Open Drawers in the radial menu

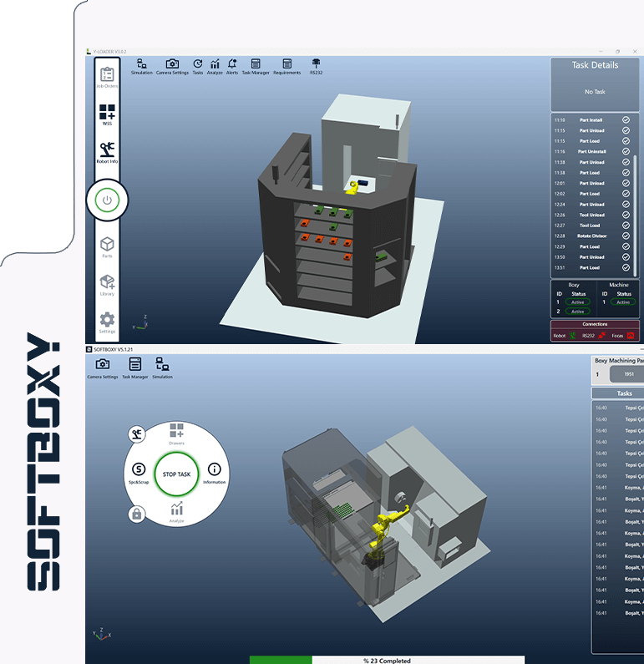[176, 432]
